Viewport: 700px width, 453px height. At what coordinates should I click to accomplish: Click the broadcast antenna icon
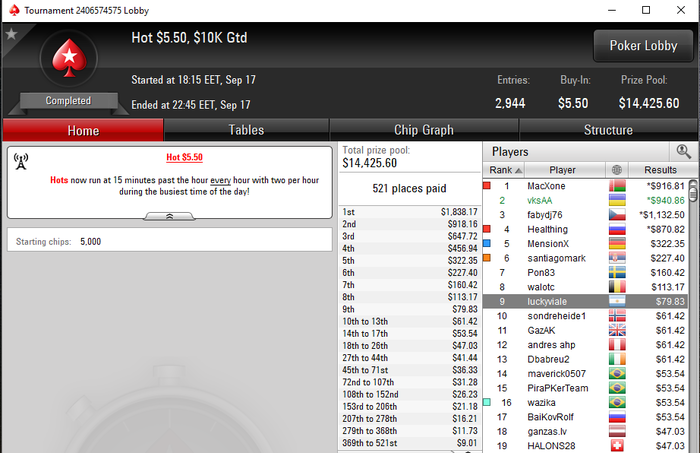coord(21,161)
